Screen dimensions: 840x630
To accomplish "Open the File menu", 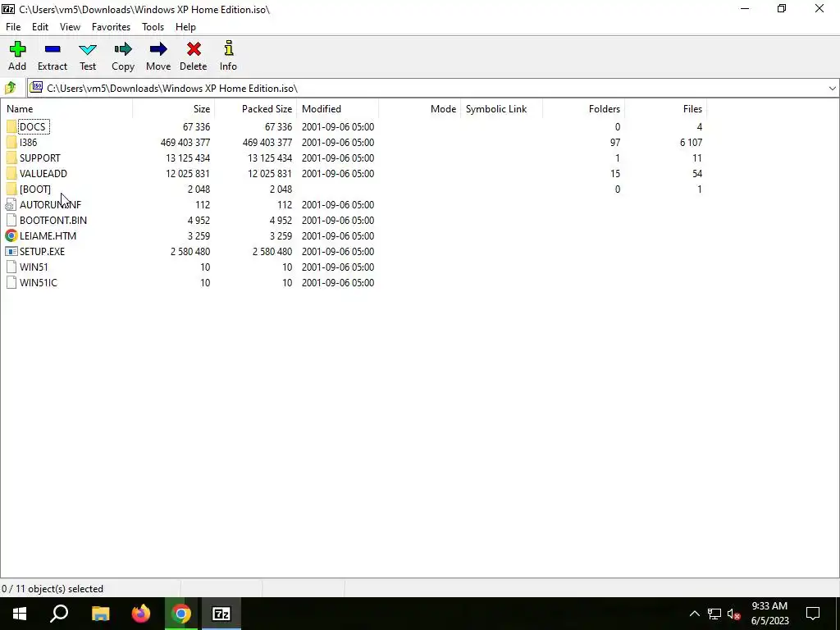I will 13,27.
